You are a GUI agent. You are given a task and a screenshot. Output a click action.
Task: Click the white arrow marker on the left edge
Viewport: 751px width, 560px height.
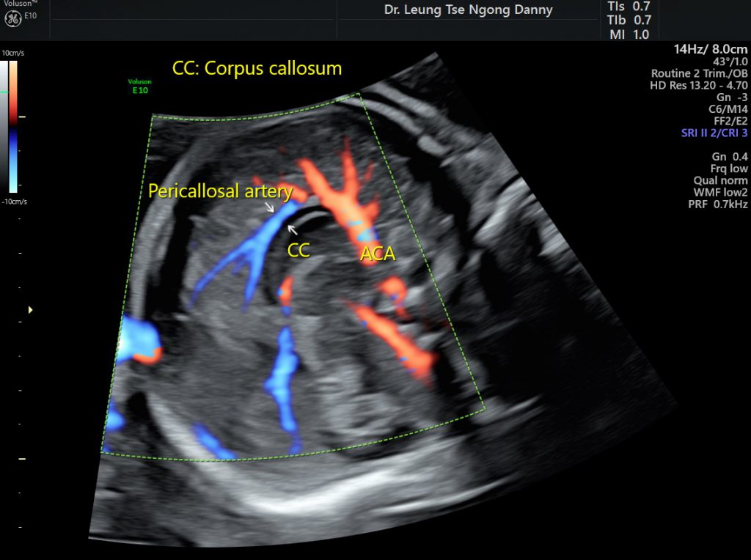point(29,309)
